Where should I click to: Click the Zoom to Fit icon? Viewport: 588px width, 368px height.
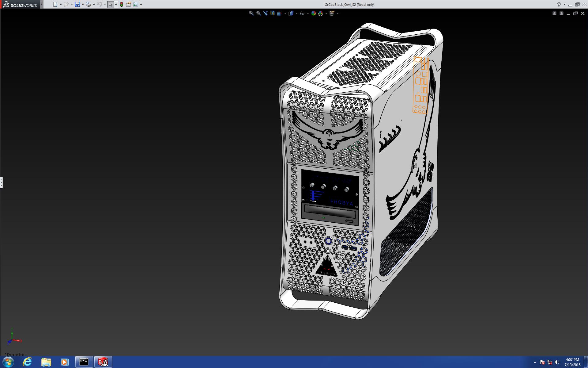(251, 13)
